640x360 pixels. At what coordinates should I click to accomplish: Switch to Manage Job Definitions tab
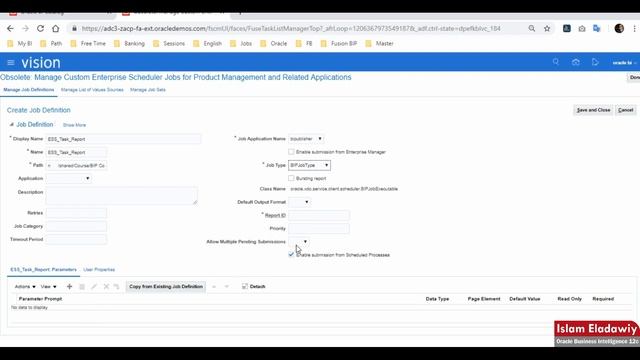[29, 90]
